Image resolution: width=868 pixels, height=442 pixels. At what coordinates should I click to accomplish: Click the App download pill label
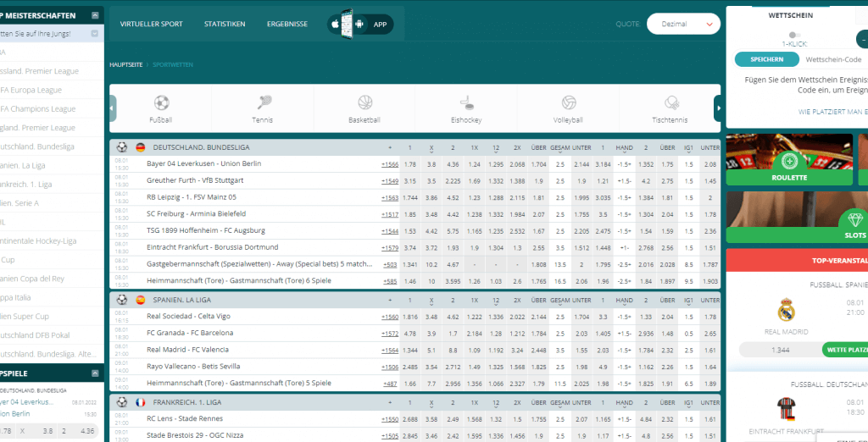pos(381,25)
